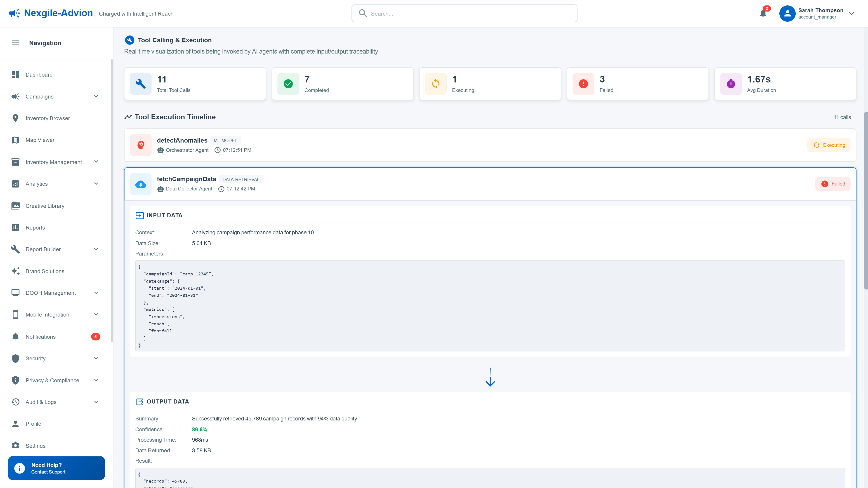This screenshot has height=488, width=868.
Task: Click the Reports bar-chart icon
Action: click(16, 227)
